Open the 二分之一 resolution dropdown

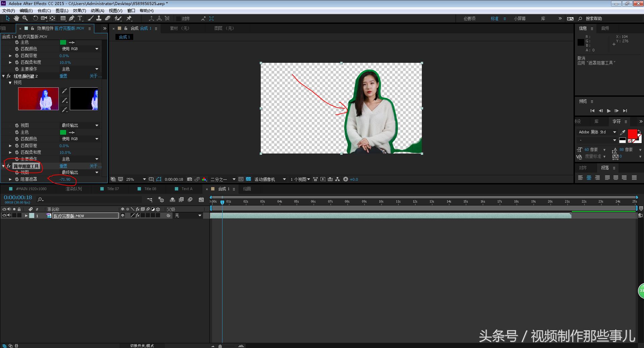234,179
